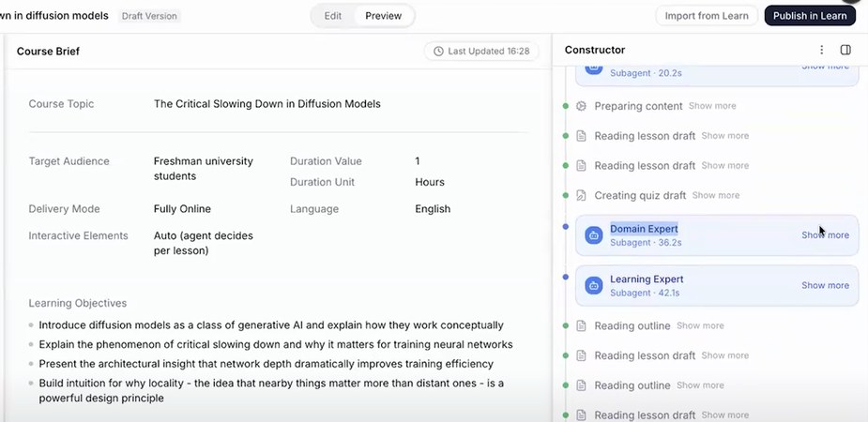Screen dimensions: 868x422
Task: Click the objective about network depth insight
Action: pos(266,364)
